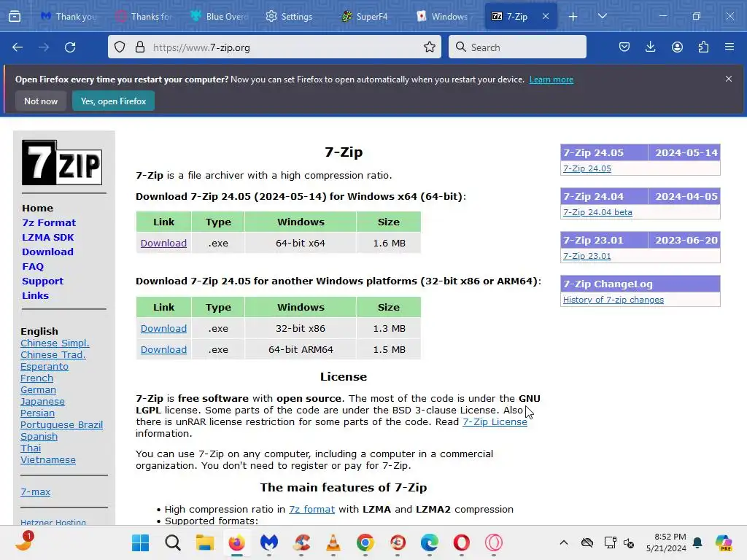Open the tracking protection shield icon

(x=120, y=47)
